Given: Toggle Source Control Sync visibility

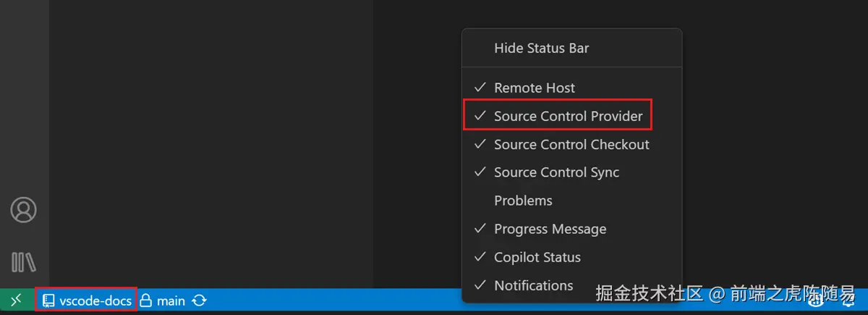Looking at the screenshot, I should (x=556, y=172).
